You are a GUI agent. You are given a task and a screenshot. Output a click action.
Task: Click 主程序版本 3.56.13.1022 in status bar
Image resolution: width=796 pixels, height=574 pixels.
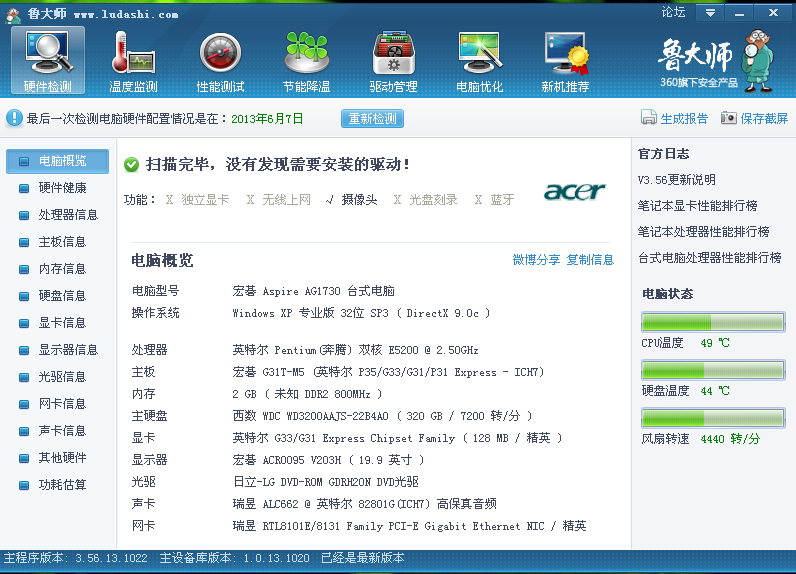click(76, 558)
